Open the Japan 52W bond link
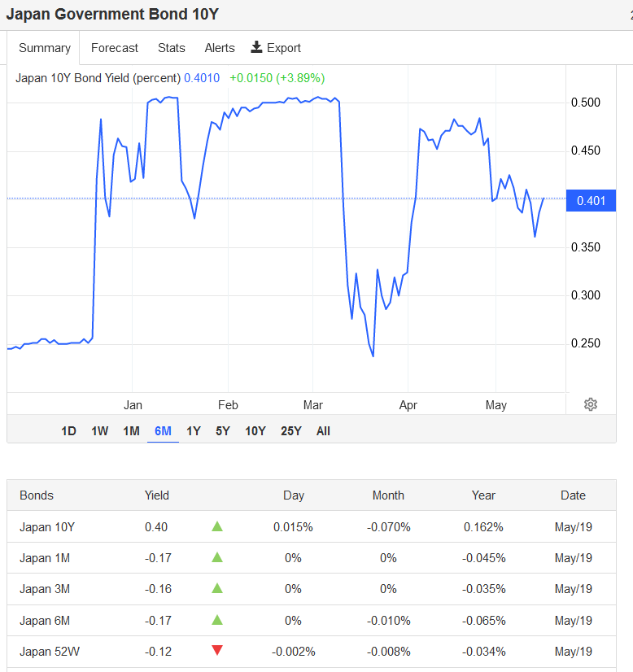This screenshot has height=672, width=633. point(50,652)
